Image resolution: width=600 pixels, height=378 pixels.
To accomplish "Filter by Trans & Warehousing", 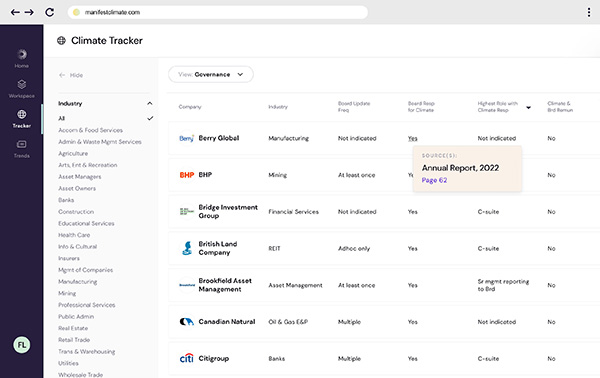I will click(86, 352).
